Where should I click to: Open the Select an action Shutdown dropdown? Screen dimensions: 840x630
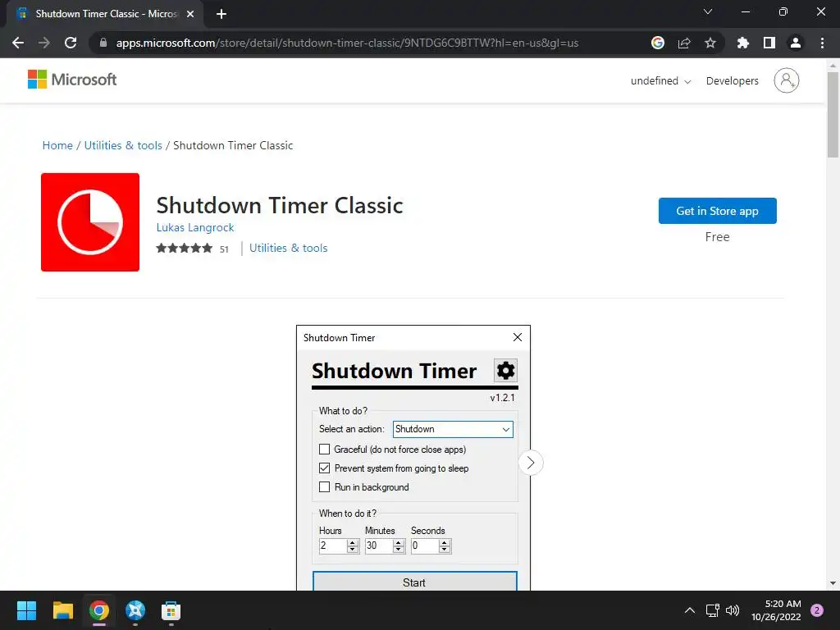tap(453, 429)
